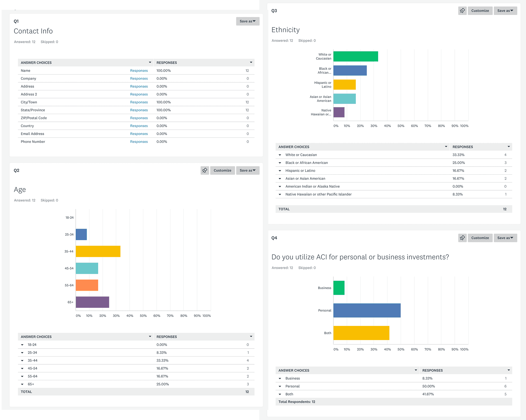View City/Town field responses
This screenshot has width=526, height=420.
(x=139, y=102)
